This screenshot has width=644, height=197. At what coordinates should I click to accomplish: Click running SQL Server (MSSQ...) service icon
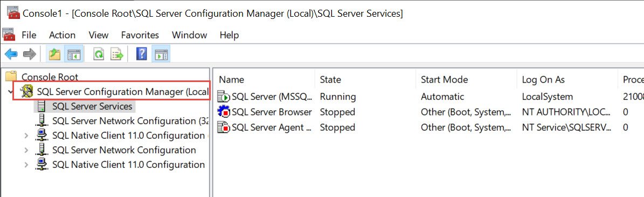224,97
